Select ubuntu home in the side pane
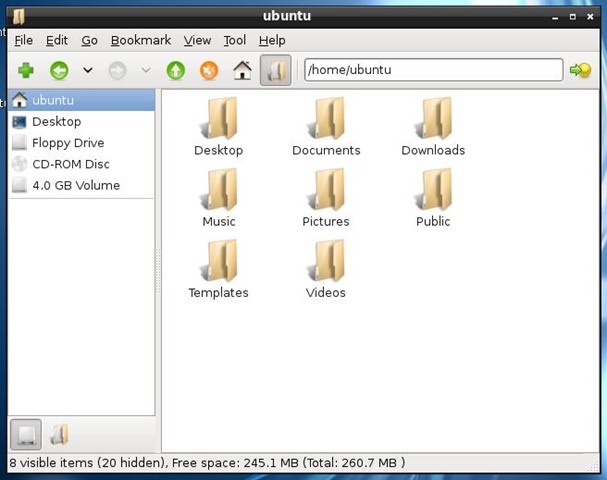This screenshot has height=480, width=607. (x=81, y=100)
